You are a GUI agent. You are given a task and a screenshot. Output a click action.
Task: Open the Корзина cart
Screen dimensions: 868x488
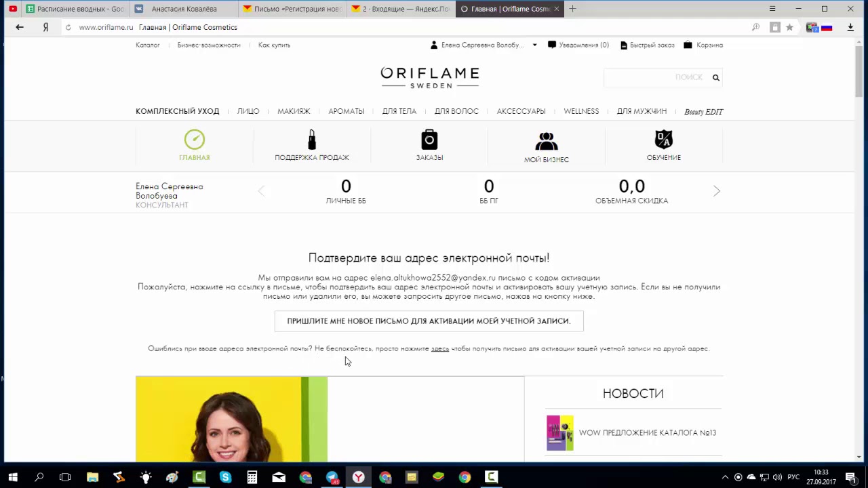pos(703,45)
